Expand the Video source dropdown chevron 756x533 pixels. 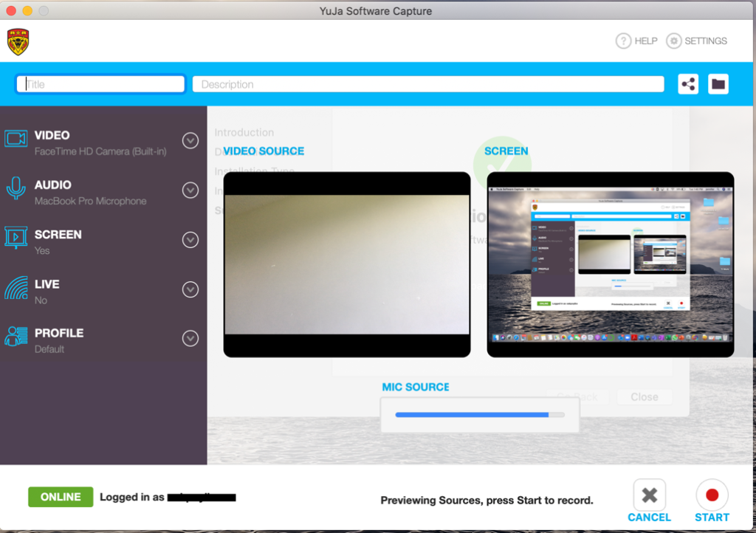point(190,141)
